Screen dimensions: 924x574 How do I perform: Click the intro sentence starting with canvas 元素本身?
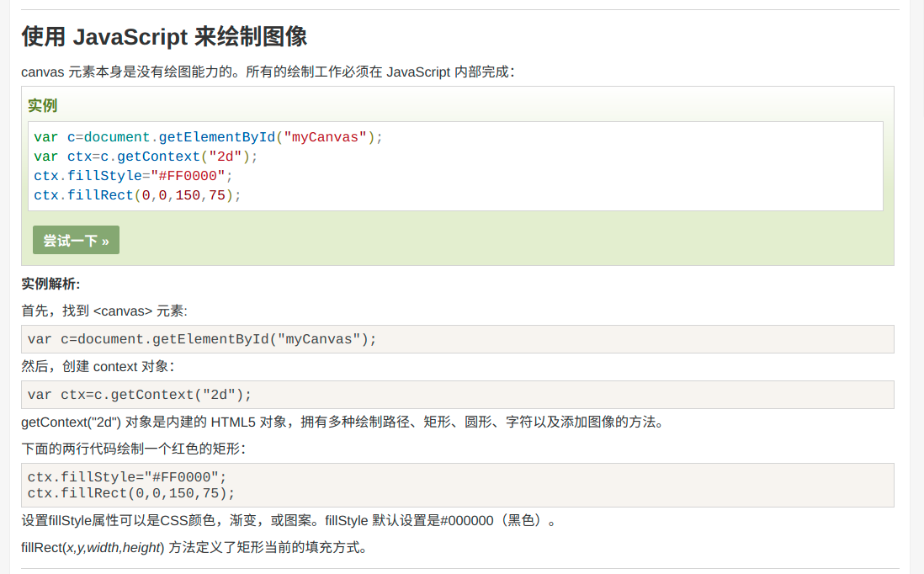(x=268, y=72)
